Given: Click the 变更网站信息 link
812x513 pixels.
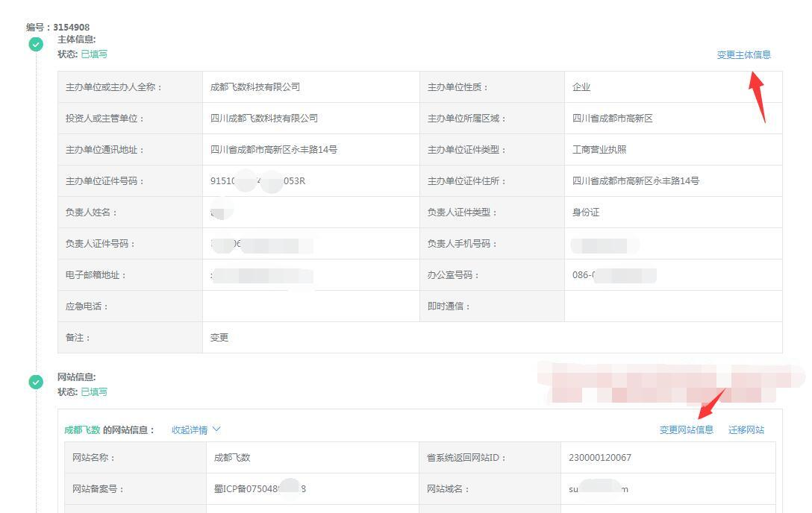Looking at the screenshot, I should [686, 429].
